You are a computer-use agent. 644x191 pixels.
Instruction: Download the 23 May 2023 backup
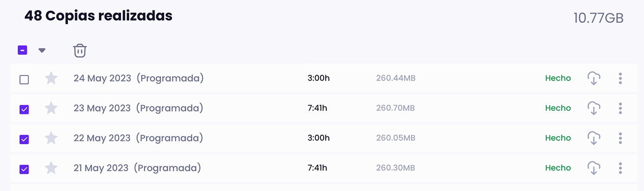tap(594, 108)
